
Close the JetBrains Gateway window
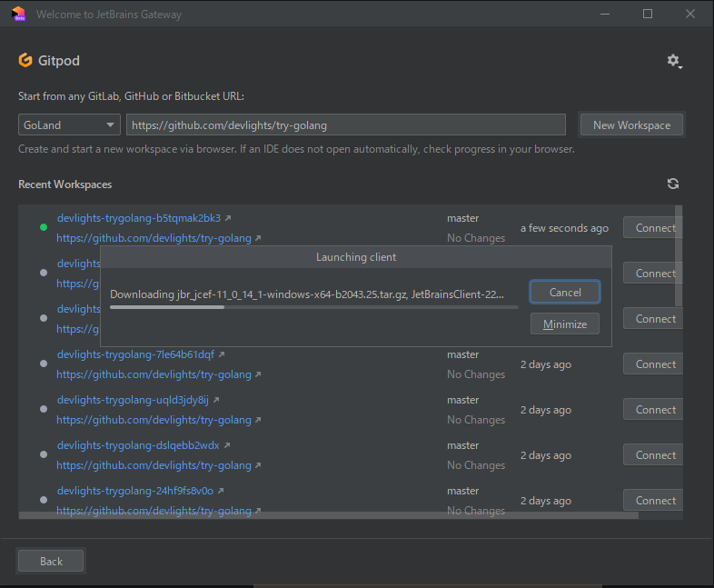[690, 14]
